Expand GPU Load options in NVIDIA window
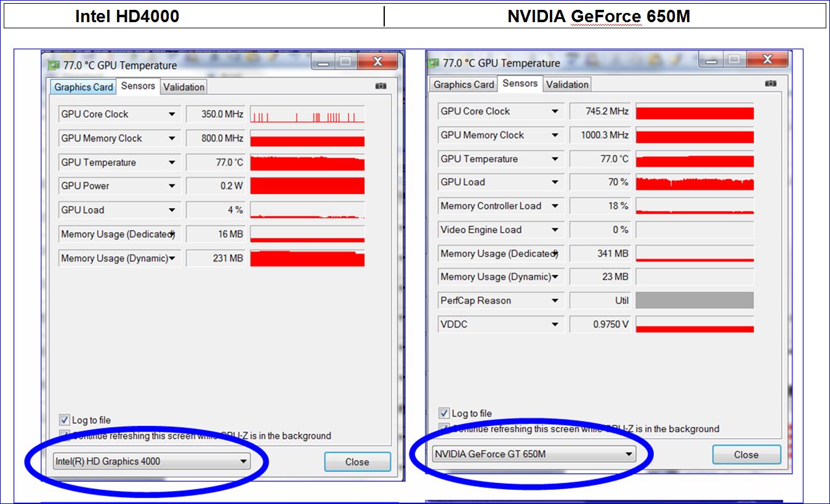The width and height of the screenshot is (830, 504). (x=555, y=182)
